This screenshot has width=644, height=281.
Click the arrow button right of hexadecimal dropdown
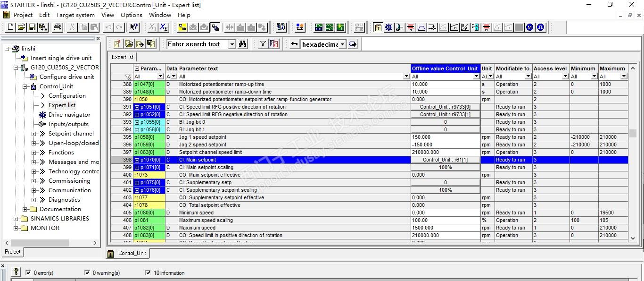click(353, 44)
